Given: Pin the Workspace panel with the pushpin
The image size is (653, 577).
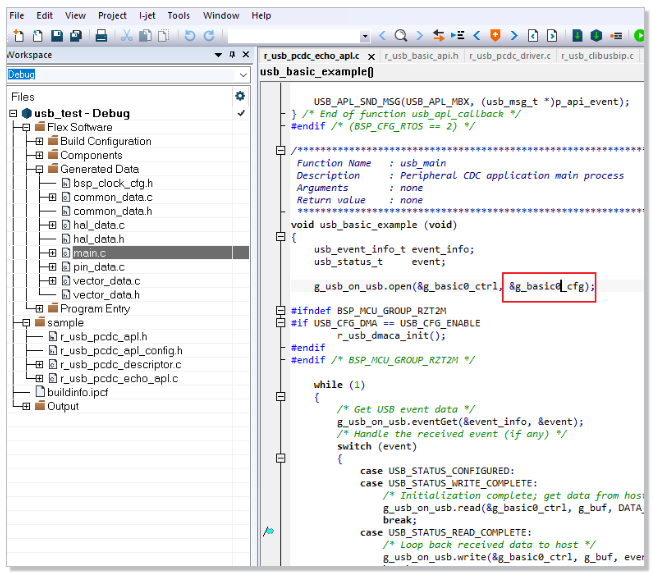Looking at the screenshot, I should point(232,55).
